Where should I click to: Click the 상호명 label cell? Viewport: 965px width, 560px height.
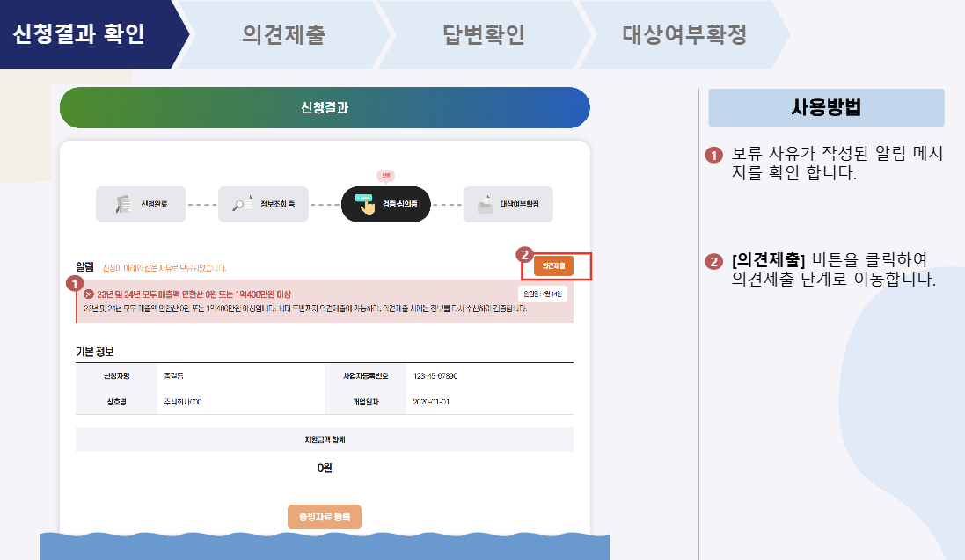point(116,402)
